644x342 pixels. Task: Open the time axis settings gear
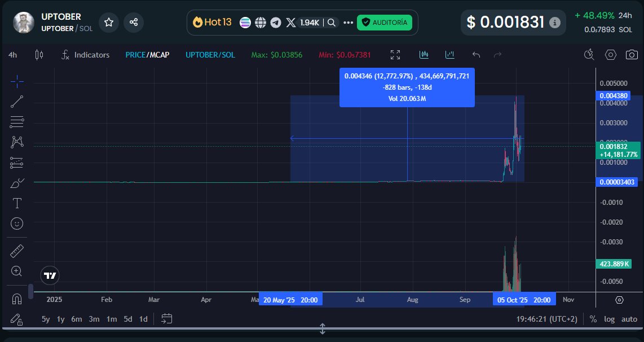click(x=619, y=300)
